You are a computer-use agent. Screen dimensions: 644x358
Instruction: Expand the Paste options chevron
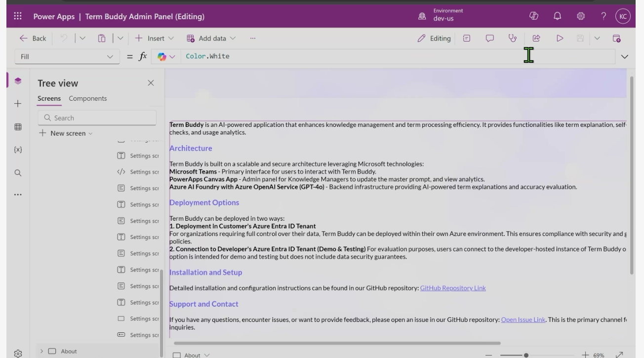pos(120,38)
